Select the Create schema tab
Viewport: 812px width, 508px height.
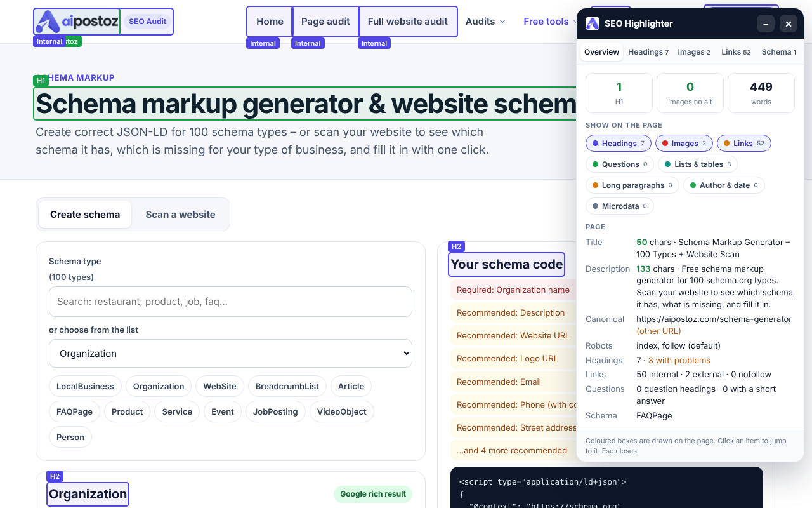coord(85,215)
